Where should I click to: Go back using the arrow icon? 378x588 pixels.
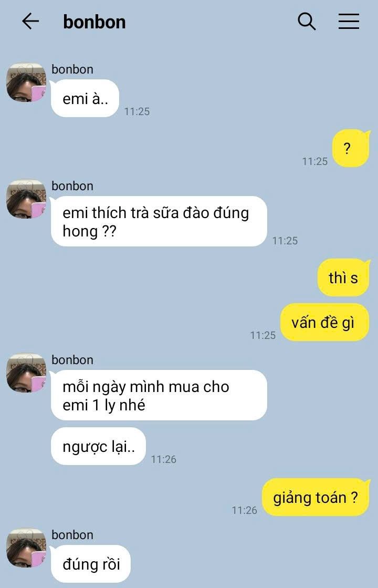tap(30, 22)
